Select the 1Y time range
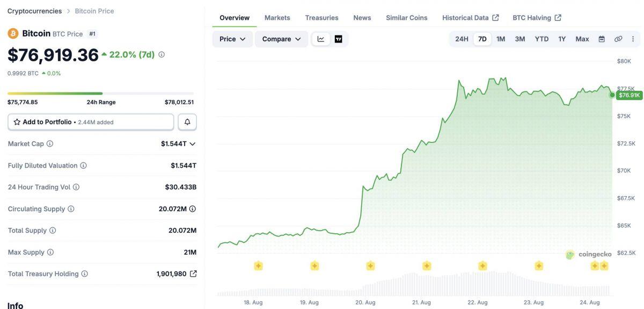This screenshot has width=644, height=309. coord(562,39)
